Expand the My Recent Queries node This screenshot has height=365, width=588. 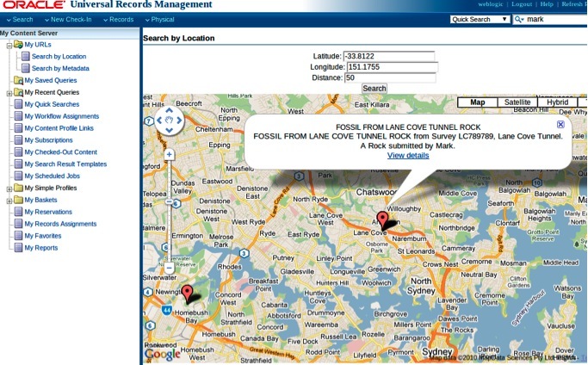point(9,92)
